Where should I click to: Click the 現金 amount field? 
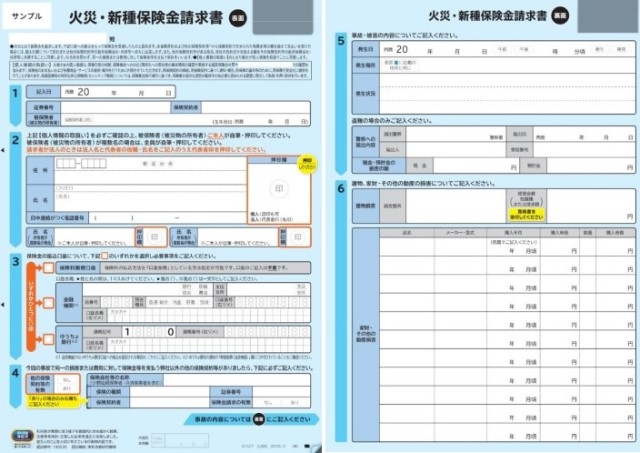pyautogui.click(x=476, y=165)
